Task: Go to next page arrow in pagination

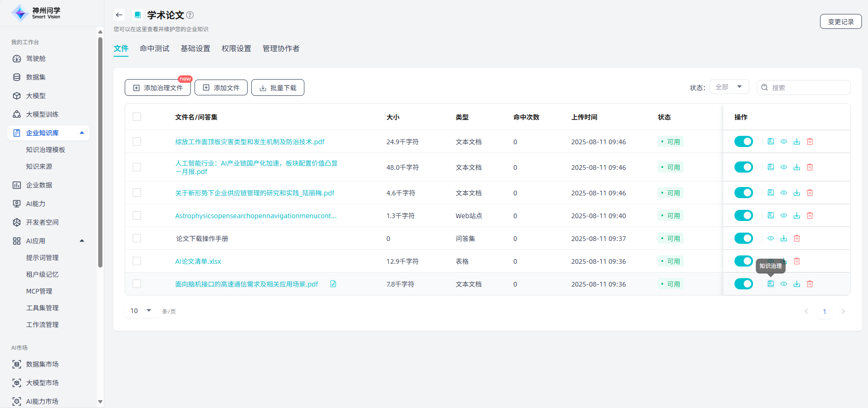Action: click(x=843, y=311)
